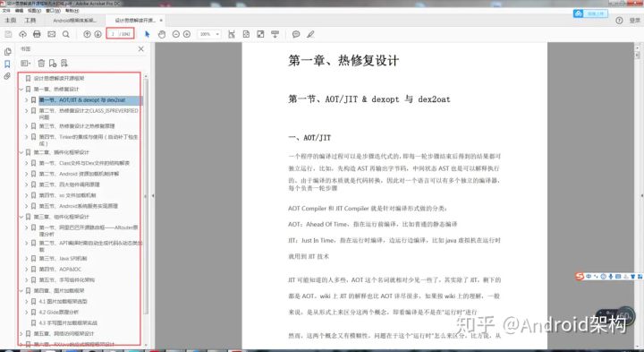Delete selected bookmark with trash icon

point(41,64)
